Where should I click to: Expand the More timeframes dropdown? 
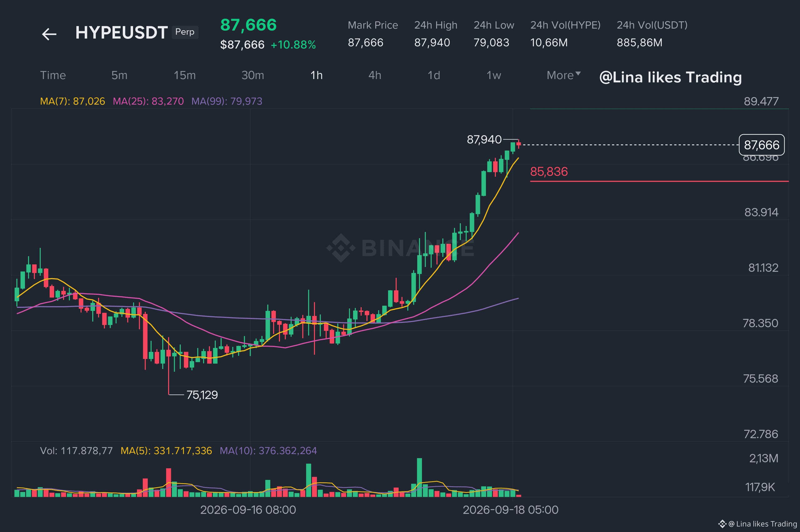[x=563, y=75]
